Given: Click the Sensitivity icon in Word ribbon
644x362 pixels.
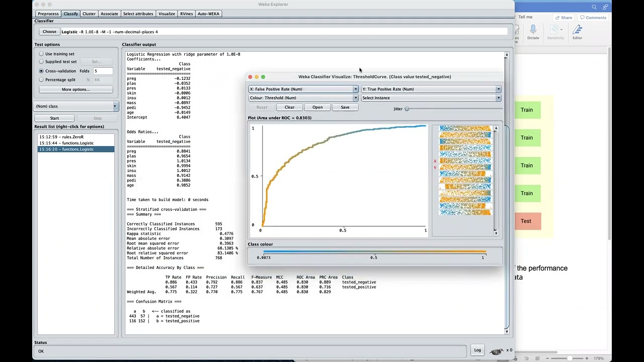Looking at the screenshot, I should point(554,30).
